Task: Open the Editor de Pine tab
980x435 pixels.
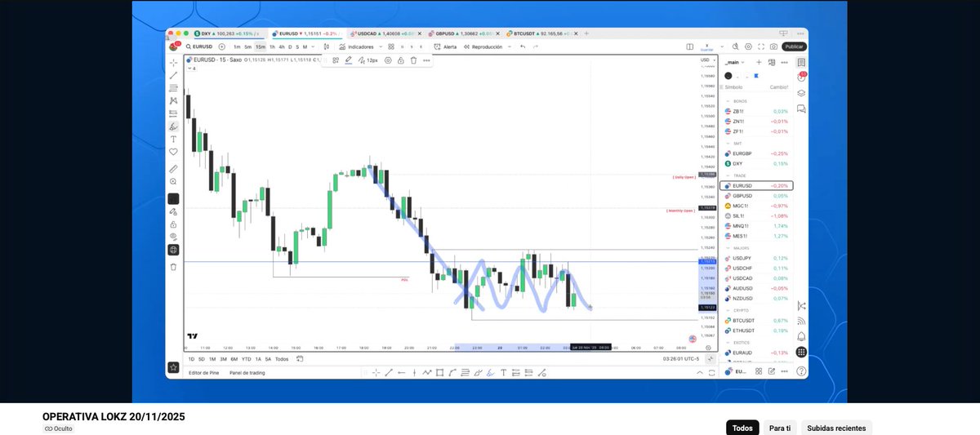Action: (204, 373)
